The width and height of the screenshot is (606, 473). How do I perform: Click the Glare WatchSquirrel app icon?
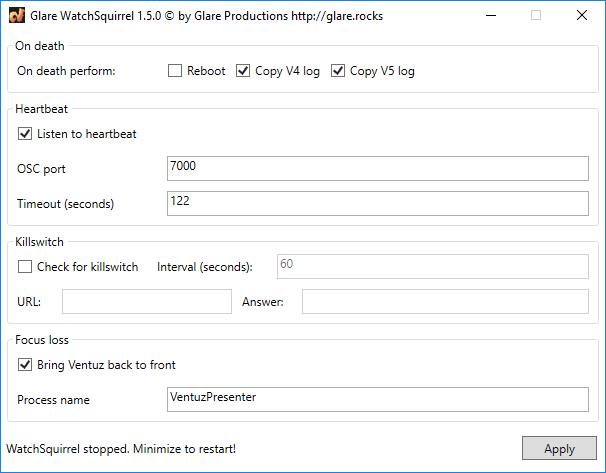15,15
